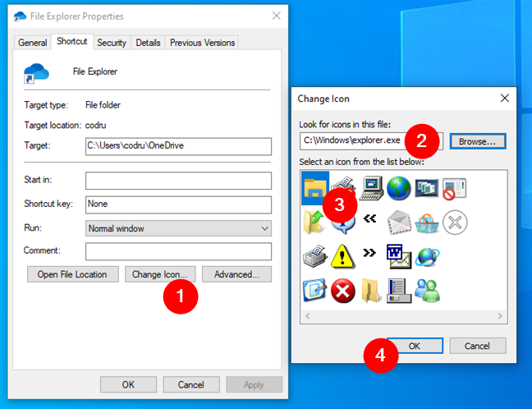This screenshot has height=409, width=532.
Task: Choose the double right chevron icon
Action: point(369,253)
